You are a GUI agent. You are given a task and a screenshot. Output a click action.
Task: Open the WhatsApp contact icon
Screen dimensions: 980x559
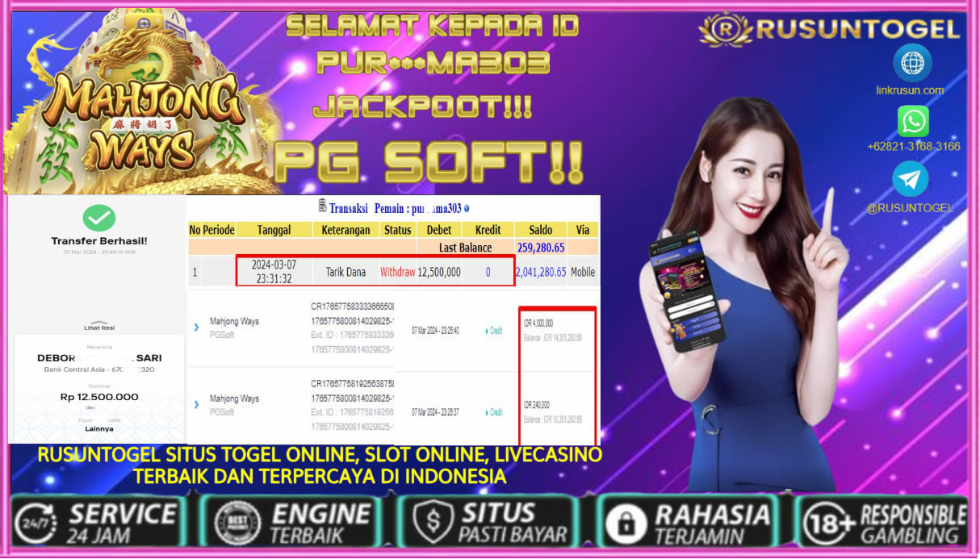coord(913,122)
